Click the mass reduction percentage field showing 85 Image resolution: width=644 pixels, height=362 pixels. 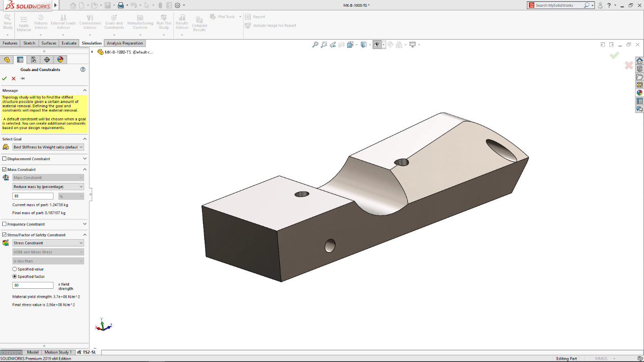pos(32,196)
